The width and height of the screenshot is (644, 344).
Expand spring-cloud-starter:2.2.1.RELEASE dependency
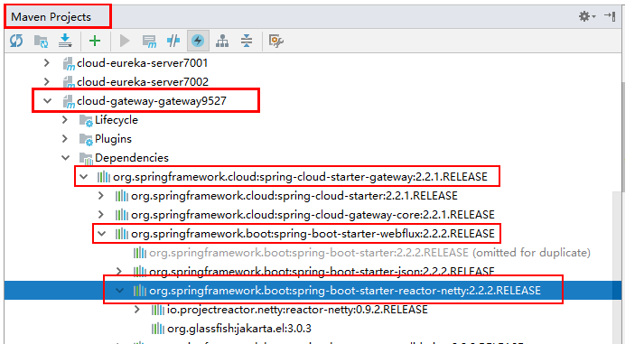pyautogui.click(x=101, y=196)
